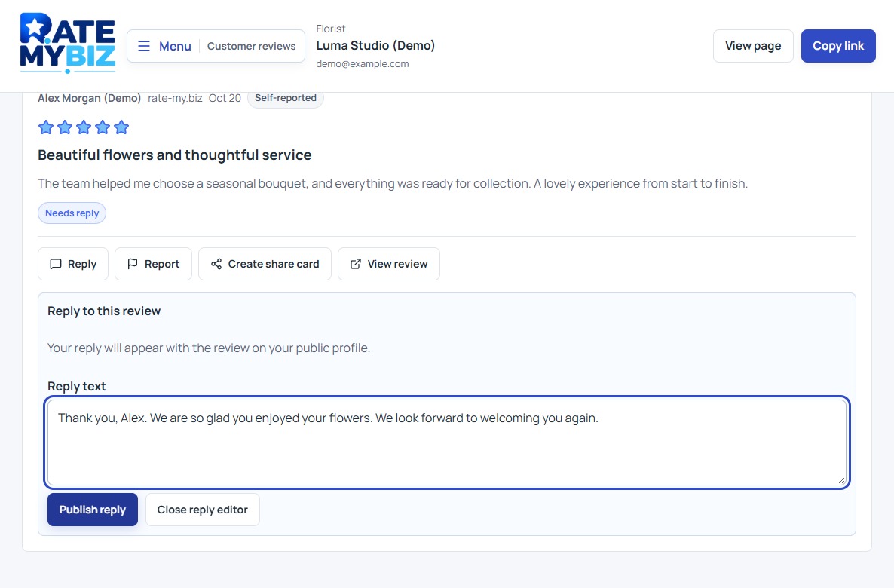This screenshot has height=588, width=894.
Task: Click the Report button label
Action: pyautogui.click(x=162, y=264)
